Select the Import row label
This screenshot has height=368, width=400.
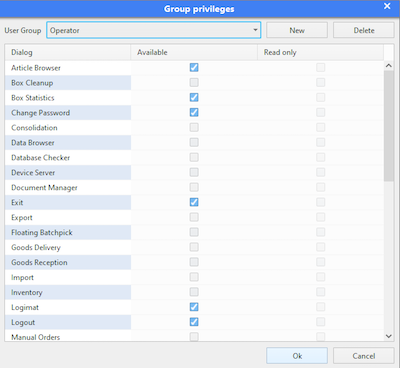[x=22, y=277]
